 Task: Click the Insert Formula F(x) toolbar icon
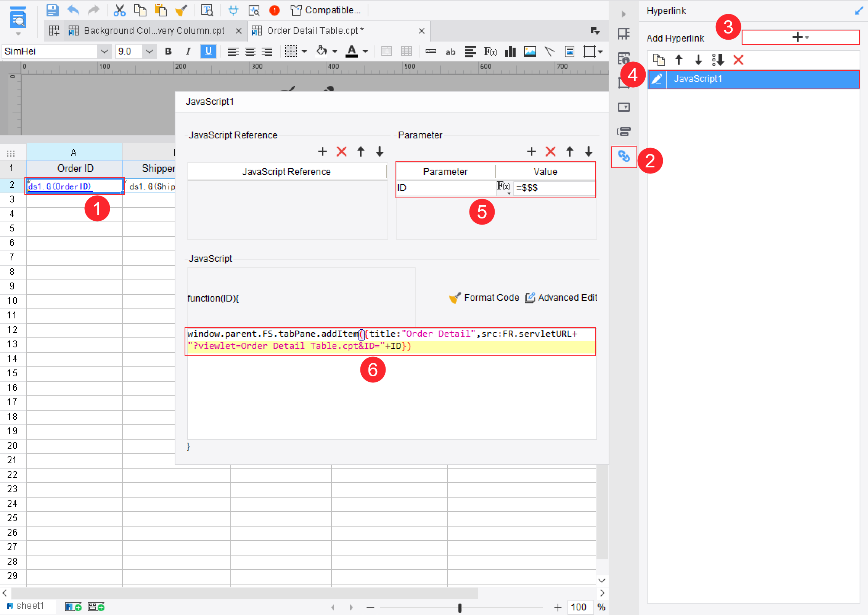pyautogui.click(x=490, y=51)
